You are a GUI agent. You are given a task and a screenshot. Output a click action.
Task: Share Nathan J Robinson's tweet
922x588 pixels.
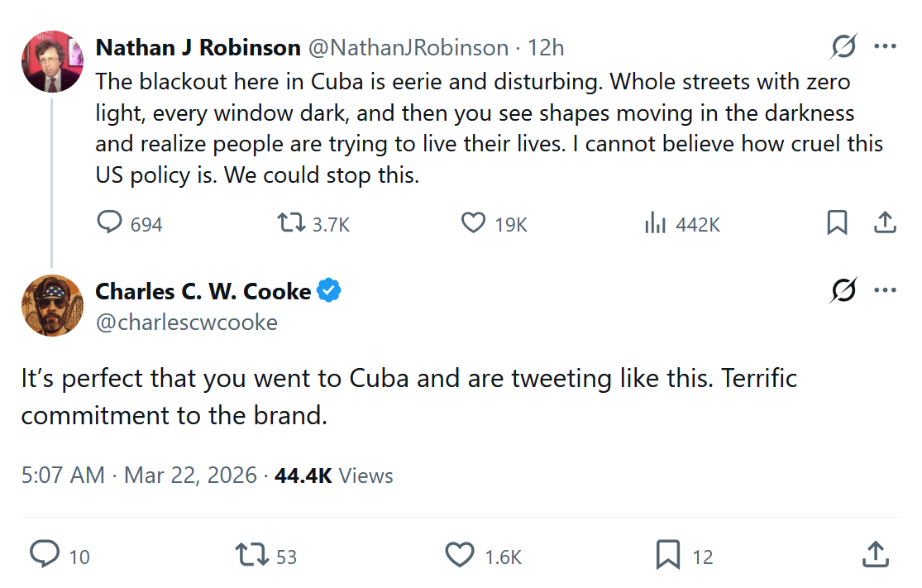(884, 222)
